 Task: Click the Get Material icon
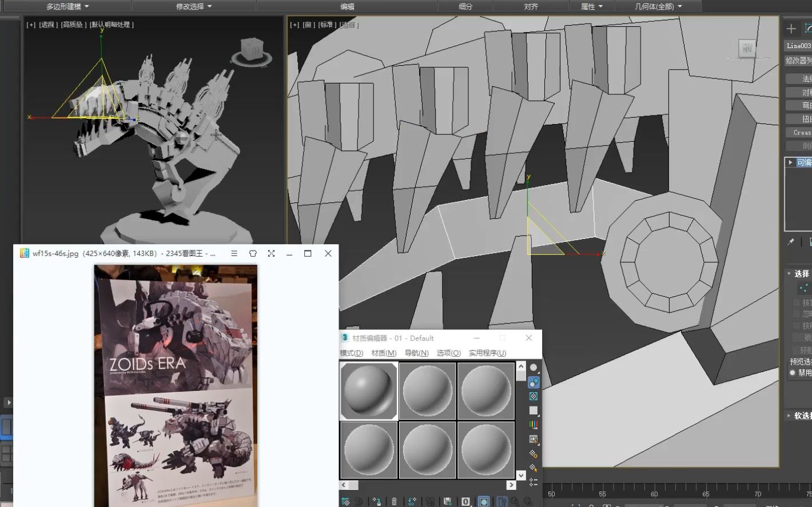pos(347,501)
